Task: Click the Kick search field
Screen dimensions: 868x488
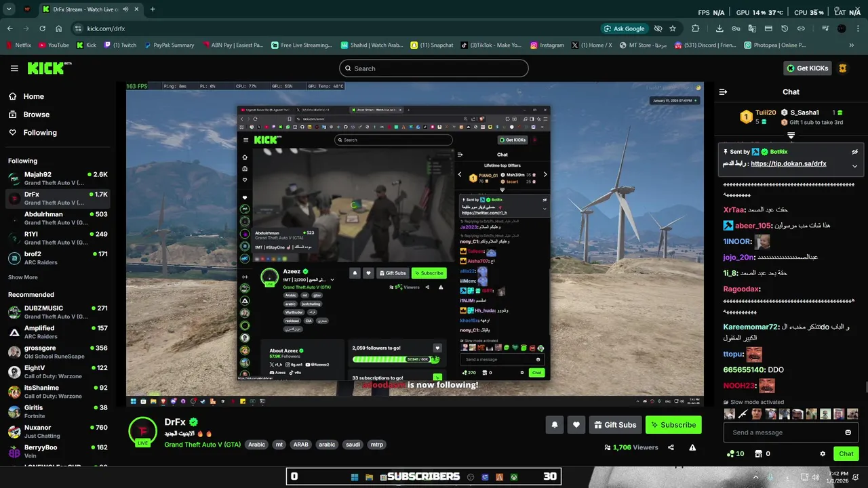Action: point(434,68)
